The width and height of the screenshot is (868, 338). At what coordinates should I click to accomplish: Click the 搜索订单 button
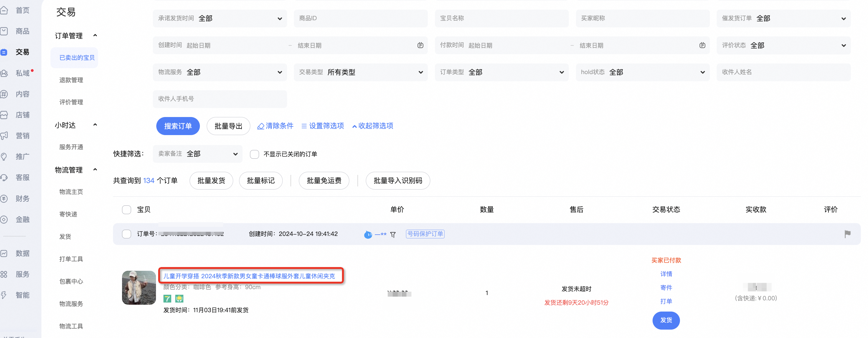pyautogui.click(x=178, y=126)
